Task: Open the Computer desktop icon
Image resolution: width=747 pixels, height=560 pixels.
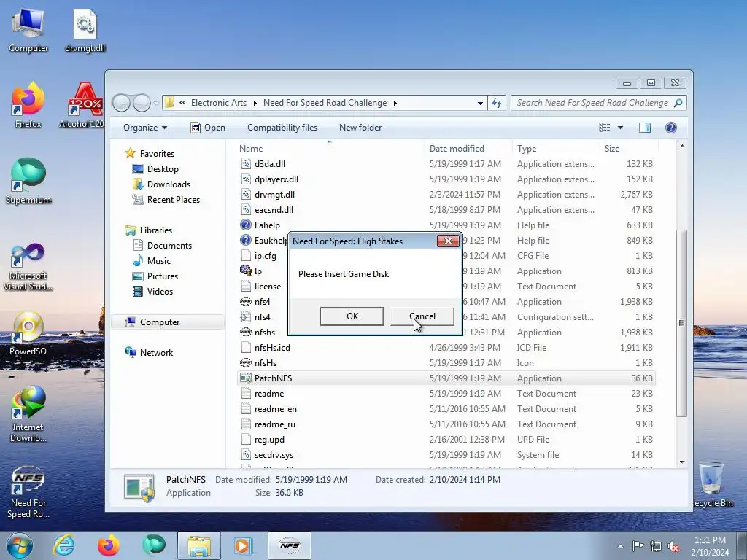Action: pyautogui.click(x=28, y=29)
